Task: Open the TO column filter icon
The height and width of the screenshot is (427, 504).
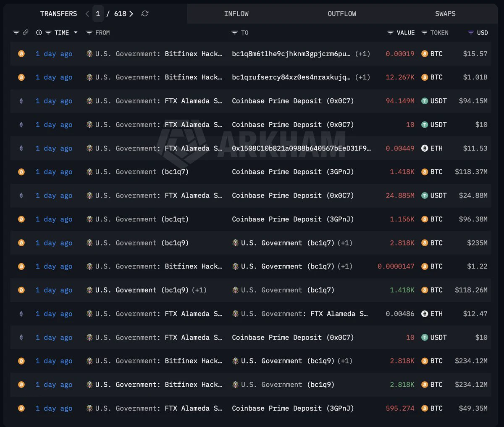Action: point(234,32)
